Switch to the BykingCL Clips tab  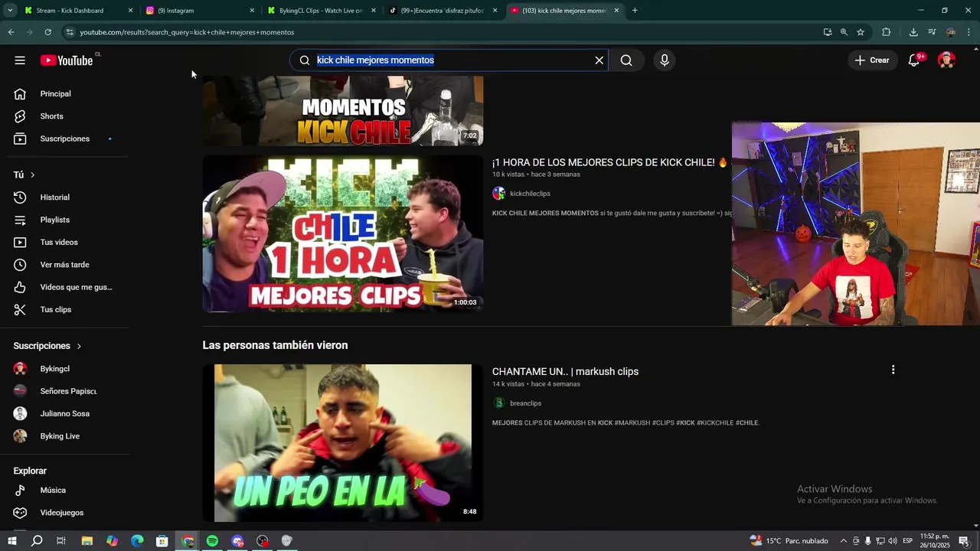point(322,11)
